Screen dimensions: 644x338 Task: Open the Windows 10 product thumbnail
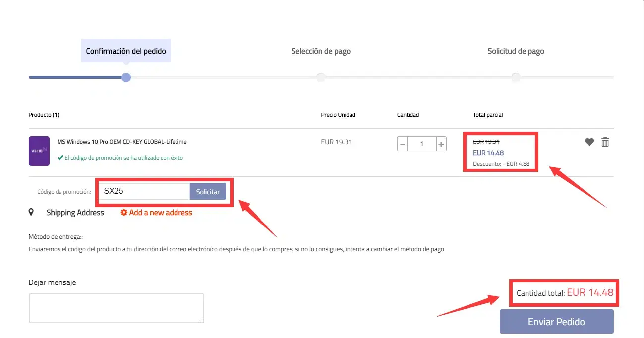[x=39, y=151]
